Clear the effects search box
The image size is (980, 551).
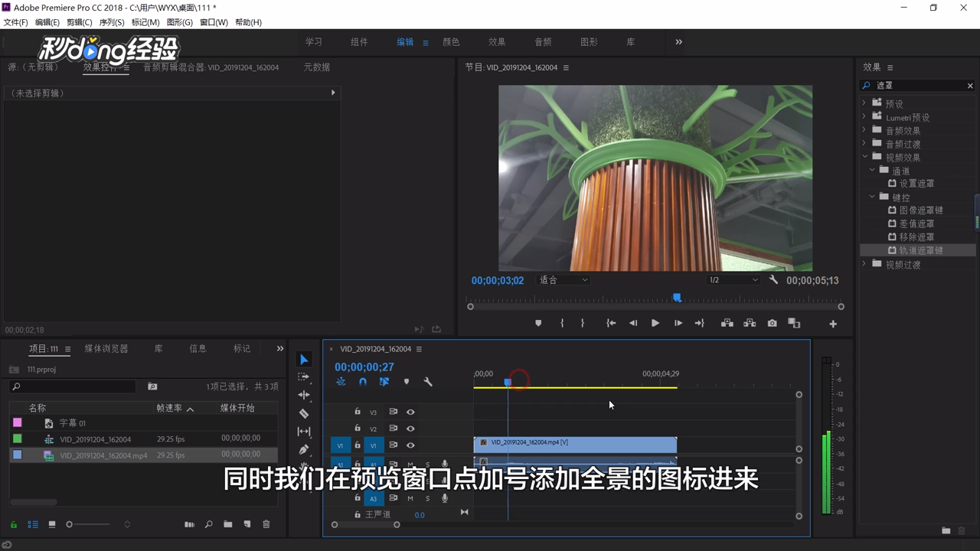tap(970, 86)
